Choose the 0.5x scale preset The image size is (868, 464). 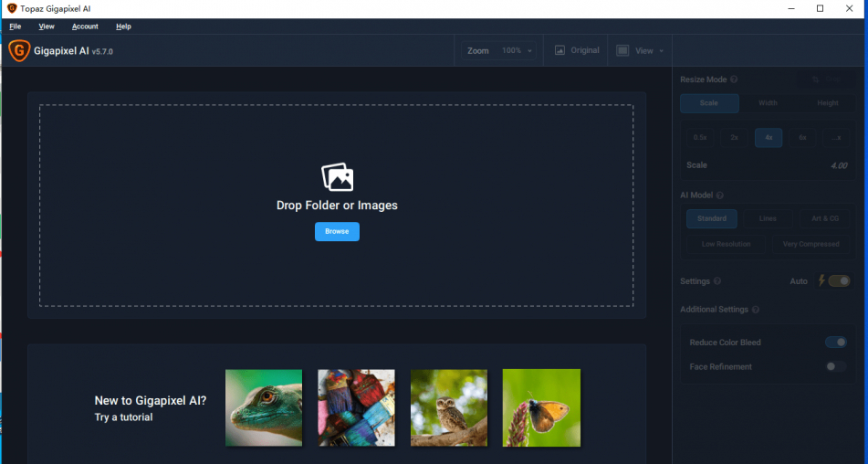click(x=700, y=137)
